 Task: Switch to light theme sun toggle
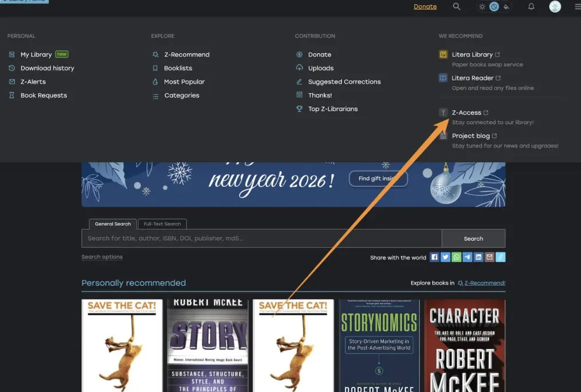(482, 7)
